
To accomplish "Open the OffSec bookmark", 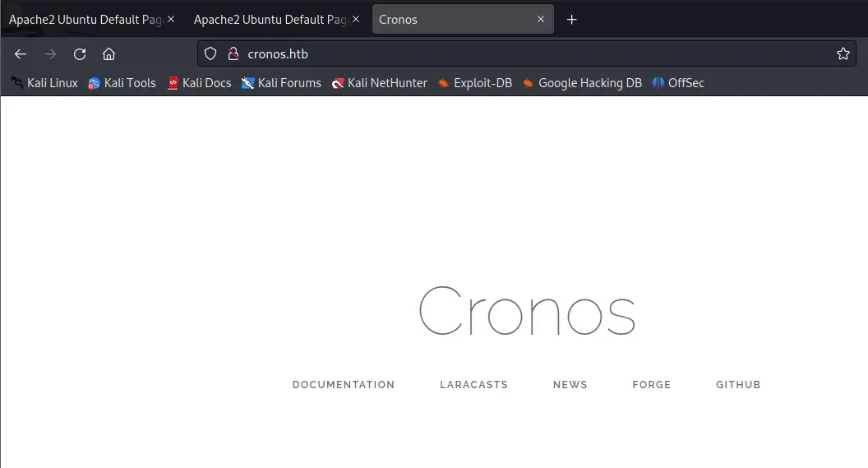I will point(678,83).
